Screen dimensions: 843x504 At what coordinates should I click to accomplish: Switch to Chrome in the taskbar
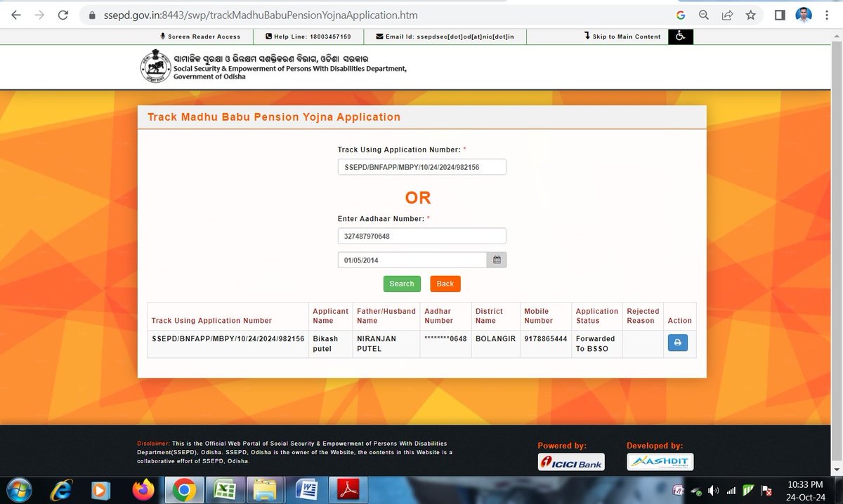[x=185, y=489]
